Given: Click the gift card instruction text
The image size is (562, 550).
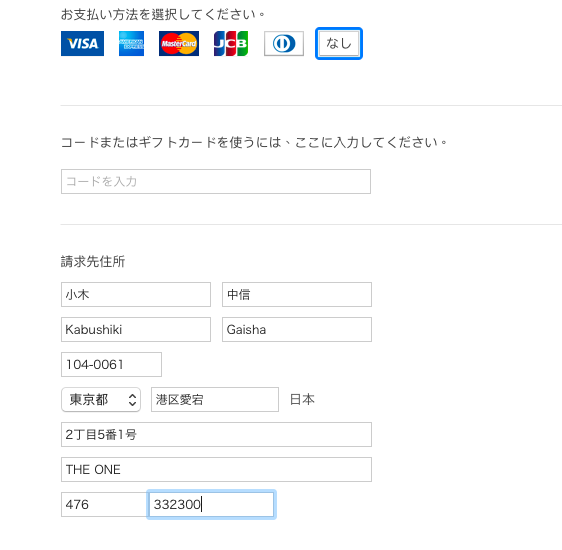Looking at the screenshot, I should (254, 143).
